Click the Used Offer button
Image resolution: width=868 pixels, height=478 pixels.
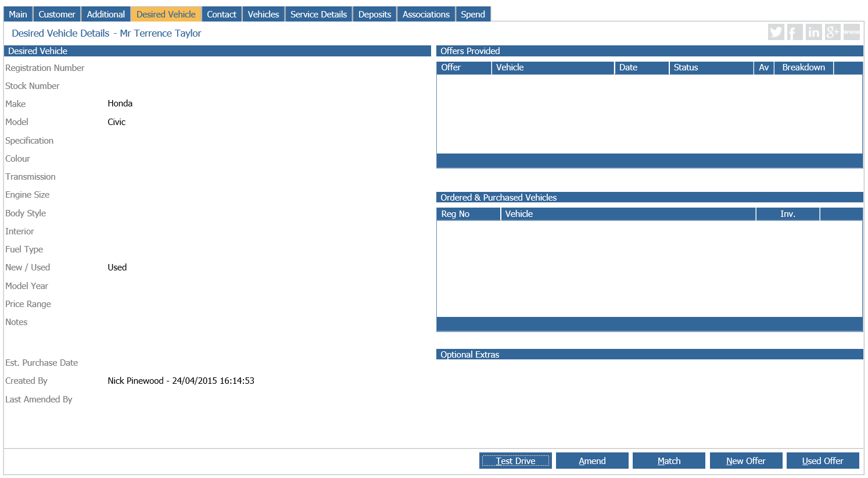823,461
